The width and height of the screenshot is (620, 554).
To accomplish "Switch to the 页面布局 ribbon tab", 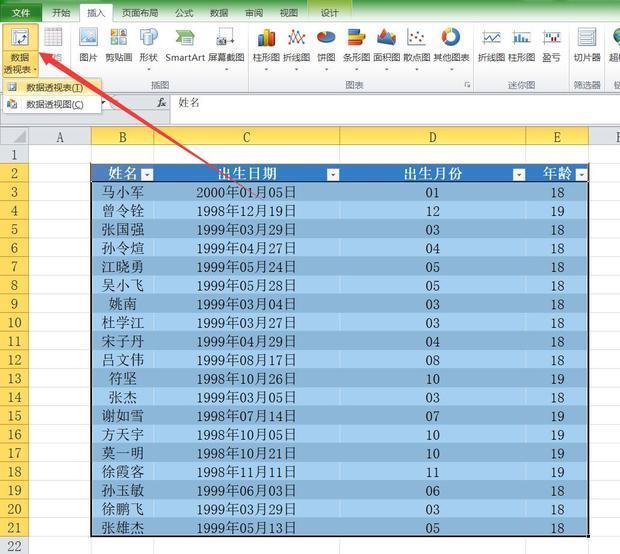I will [138, 13].
